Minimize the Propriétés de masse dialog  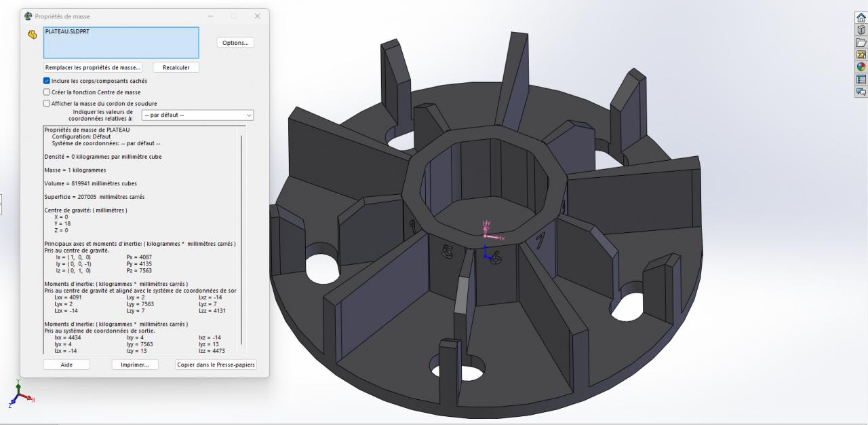point(211,16)
